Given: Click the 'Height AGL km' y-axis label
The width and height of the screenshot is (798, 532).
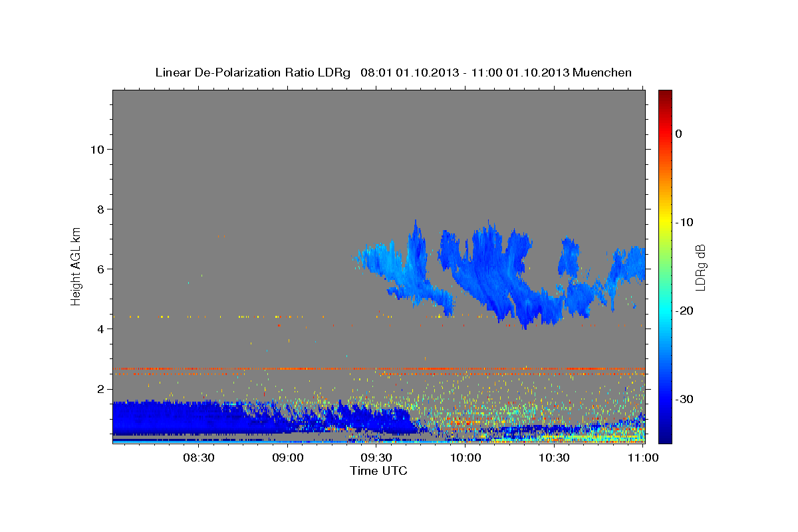Looking at the screenshot, I should point(76,266).
